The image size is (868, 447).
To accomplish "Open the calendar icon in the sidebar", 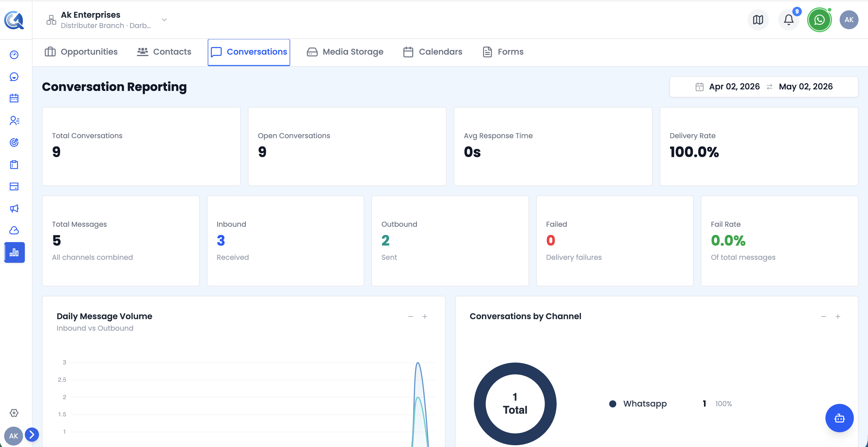I will click(14, 98).
